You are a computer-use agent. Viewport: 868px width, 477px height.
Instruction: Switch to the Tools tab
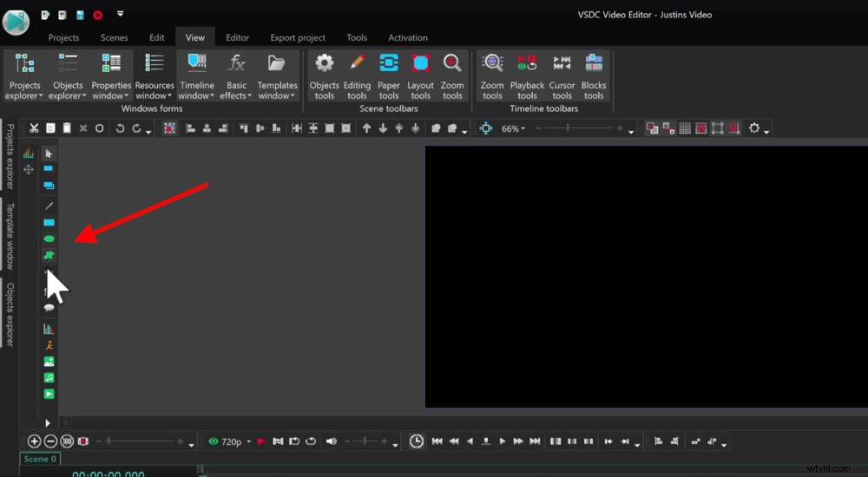click(x=357, y=37)
